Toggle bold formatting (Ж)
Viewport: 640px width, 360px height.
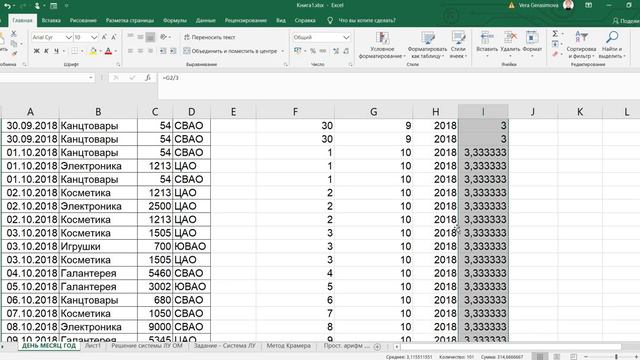pyautogui.click(x=36, y=51)
